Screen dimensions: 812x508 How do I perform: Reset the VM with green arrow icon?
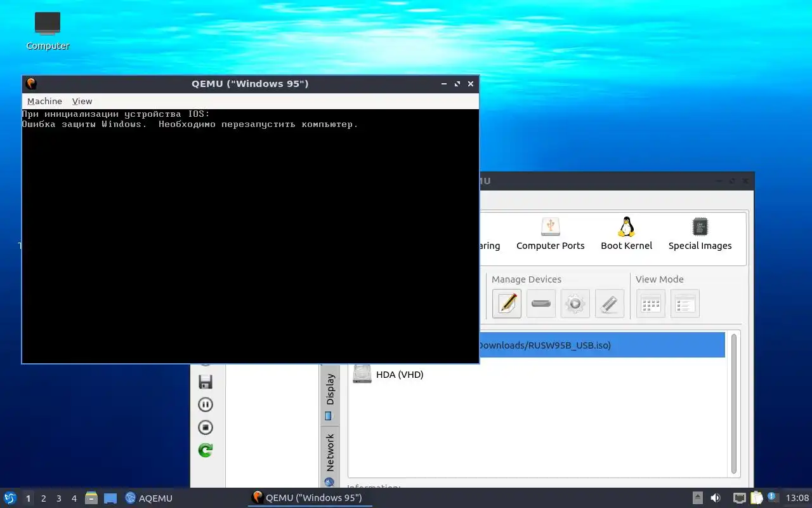[x=206, y=450]
